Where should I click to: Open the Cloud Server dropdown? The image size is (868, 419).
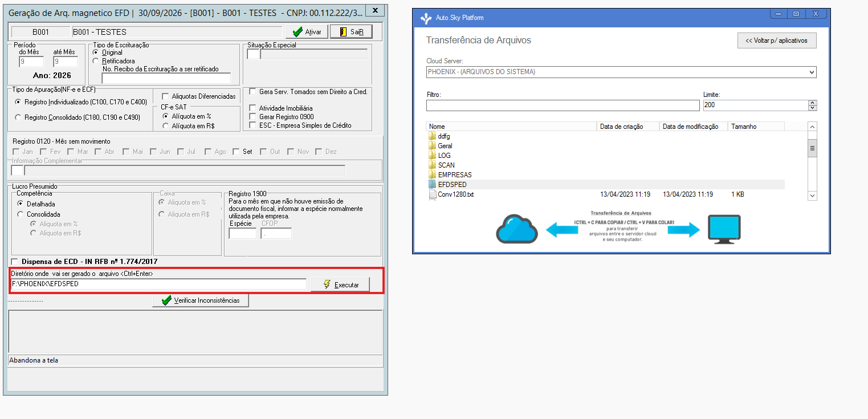click(x=621, y=72)
